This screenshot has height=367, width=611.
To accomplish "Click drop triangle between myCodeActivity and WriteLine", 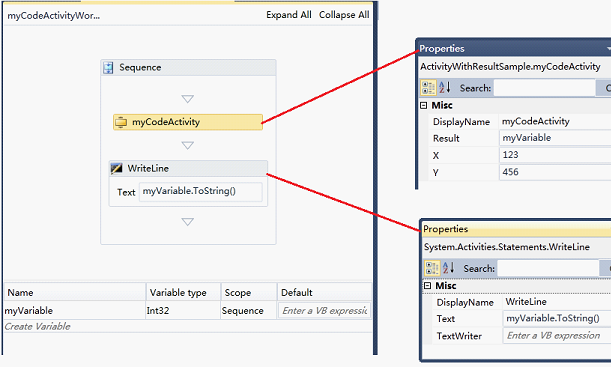I will pos(187,145).
